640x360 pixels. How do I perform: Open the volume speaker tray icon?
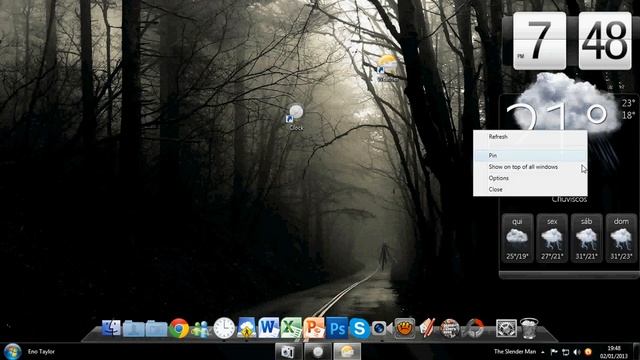577,352
